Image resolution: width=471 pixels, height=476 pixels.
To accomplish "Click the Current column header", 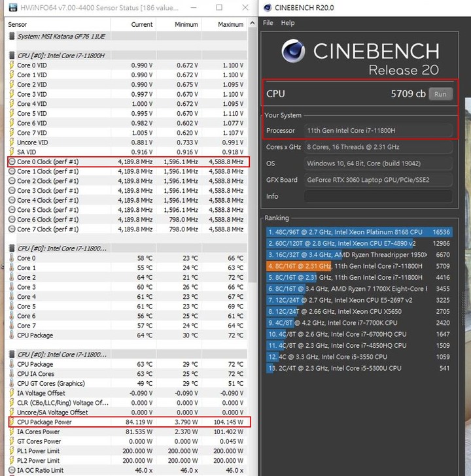I will pyautogui.click(x=133, y=24).
